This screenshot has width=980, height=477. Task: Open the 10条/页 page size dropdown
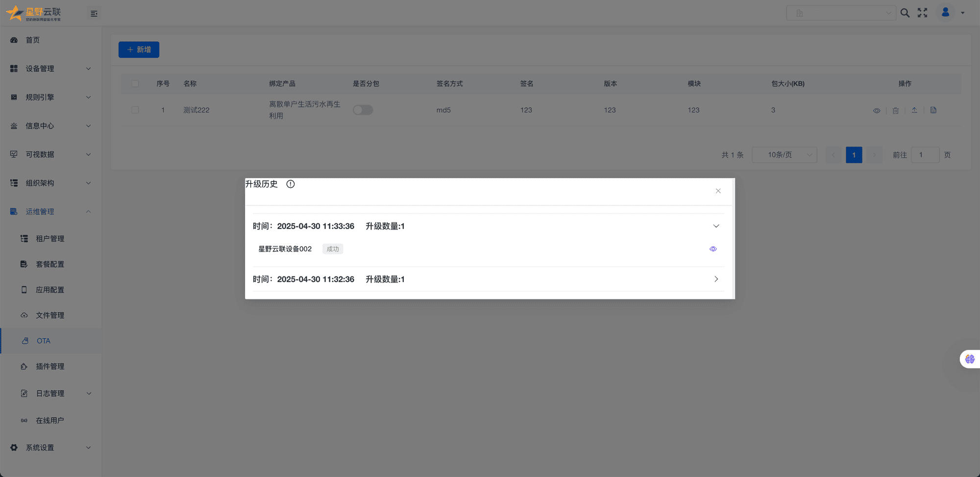pyautogui.click(x=784, y=155)
